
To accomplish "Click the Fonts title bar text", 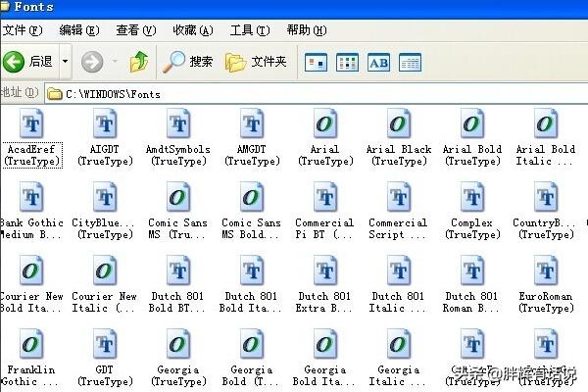I will coord(34,7).
